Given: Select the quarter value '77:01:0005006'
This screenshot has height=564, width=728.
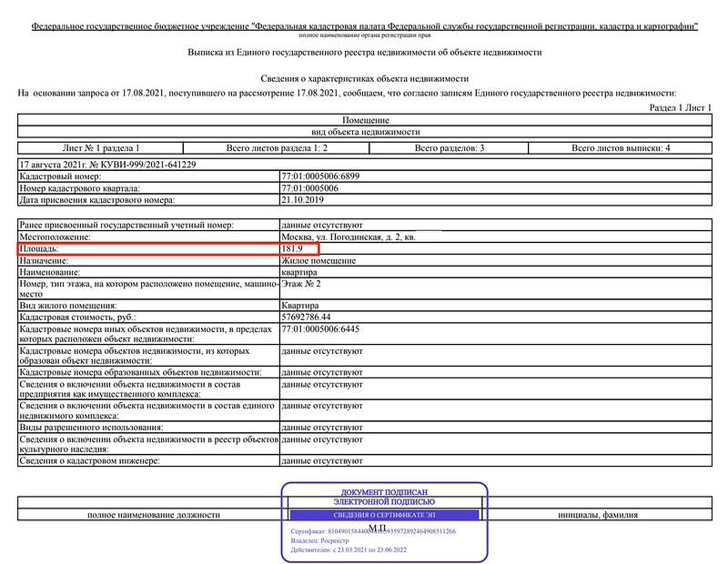Looking at the screenshot, I should (x=309, y=188).
